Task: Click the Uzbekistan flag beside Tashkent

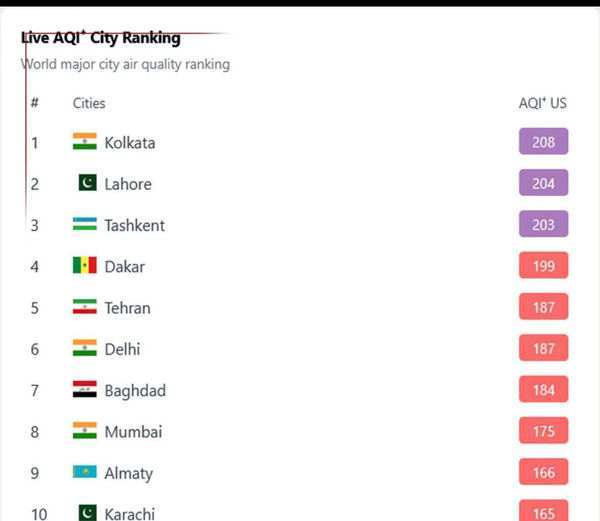Action: (x=85, y=225)
